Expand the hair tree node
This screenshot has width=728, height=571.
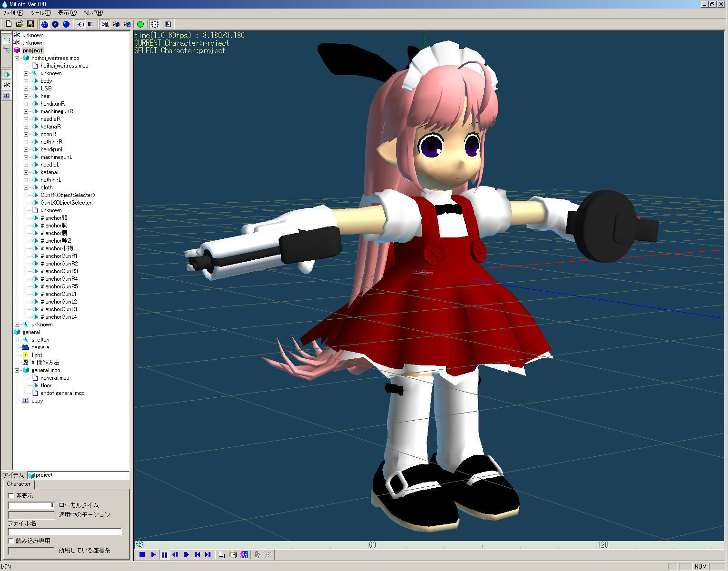26,96
